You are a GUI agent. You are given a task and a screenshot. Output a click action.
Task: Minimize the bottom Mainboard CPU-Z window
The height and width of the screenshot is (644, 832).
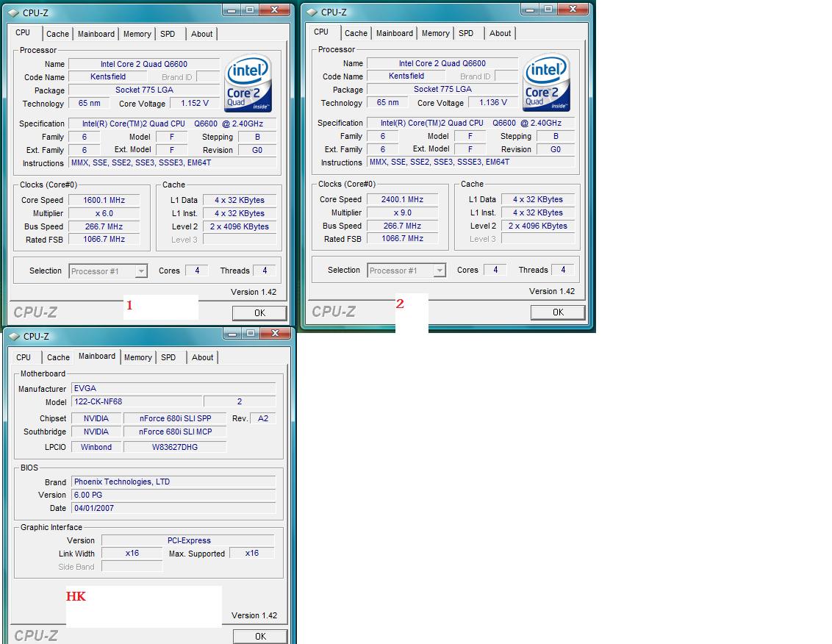point(232,334)
